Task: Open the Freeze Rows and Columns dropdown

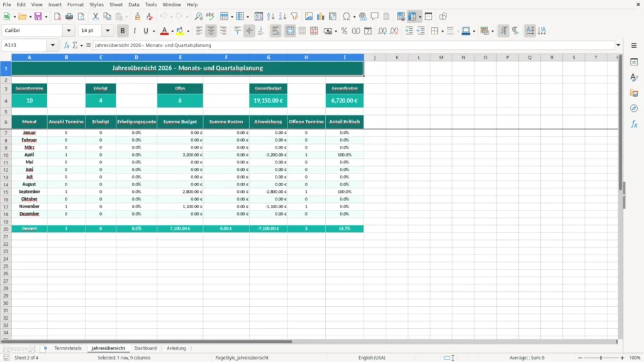Action: tap(419, 17)
